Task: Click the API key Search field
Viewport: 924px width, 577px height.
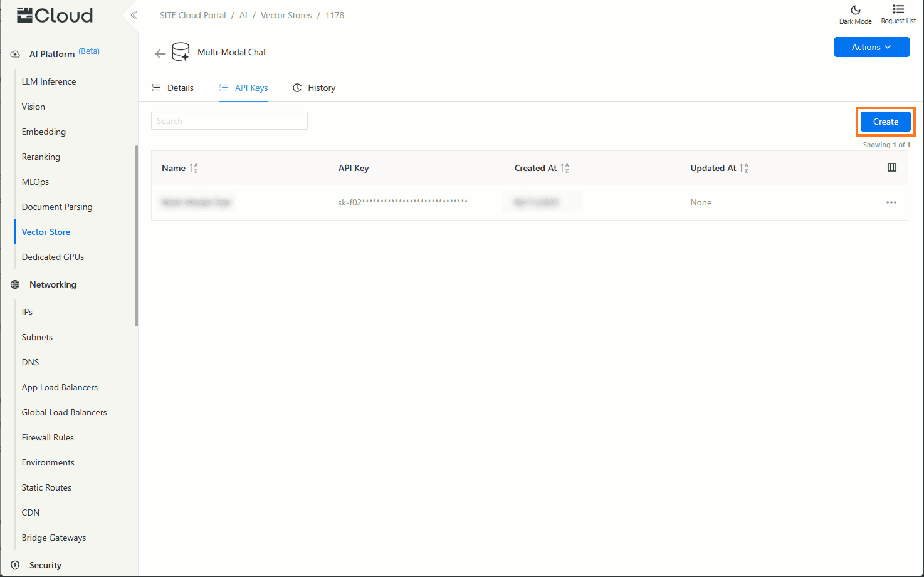Action: 229,121
